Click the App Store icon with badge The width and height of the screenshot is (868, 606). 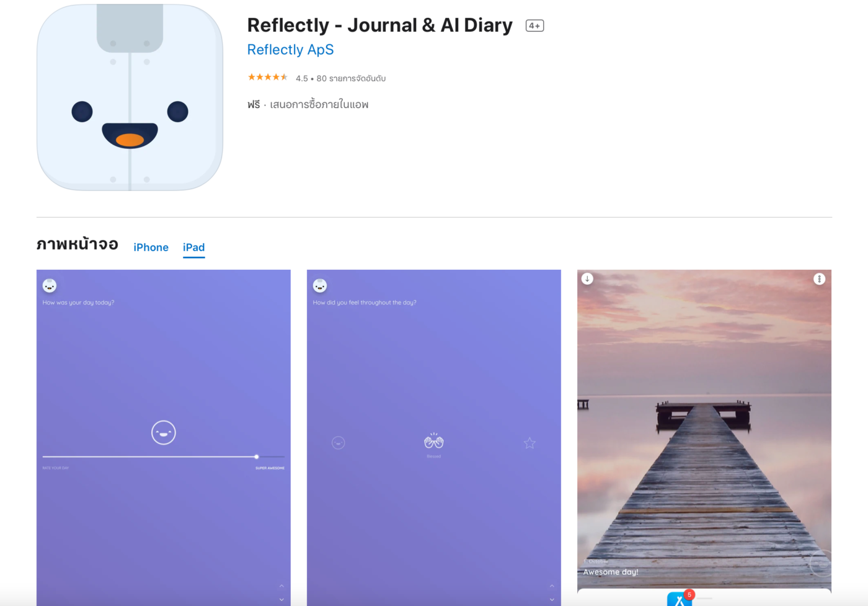pyautogui.click(x=680, y=599)
